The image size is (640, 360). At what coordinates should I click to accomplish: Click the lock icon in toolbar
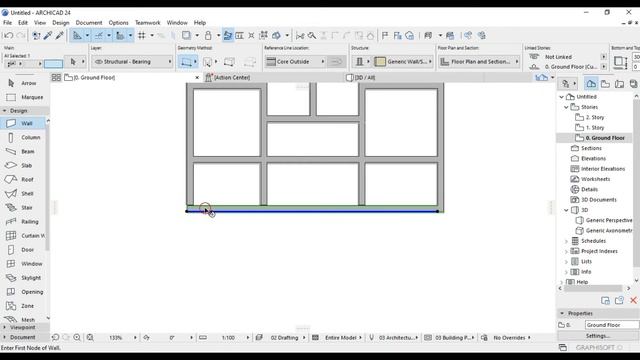click(x=208, y=36)
